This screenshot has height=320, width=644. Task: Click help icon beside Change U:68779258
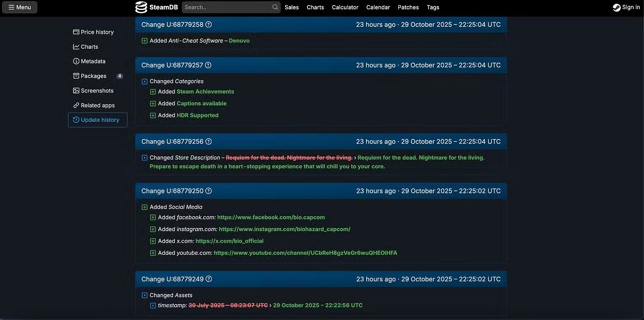click(x=209, y=24)
